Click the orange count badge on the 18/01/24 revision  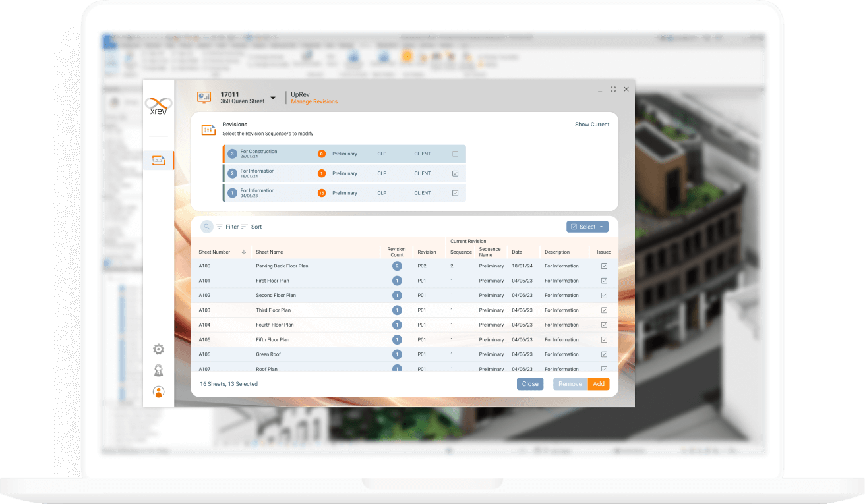(322, 173)
